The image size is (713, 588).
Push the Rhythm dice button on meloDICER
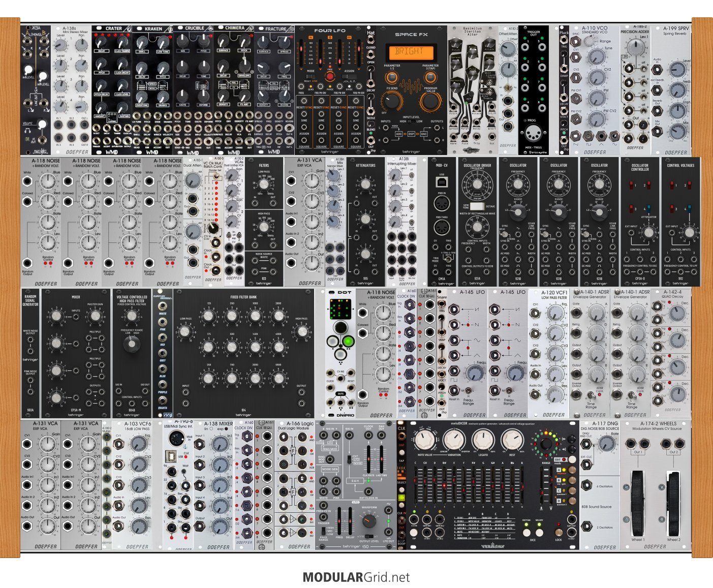[x=526, y=532]
